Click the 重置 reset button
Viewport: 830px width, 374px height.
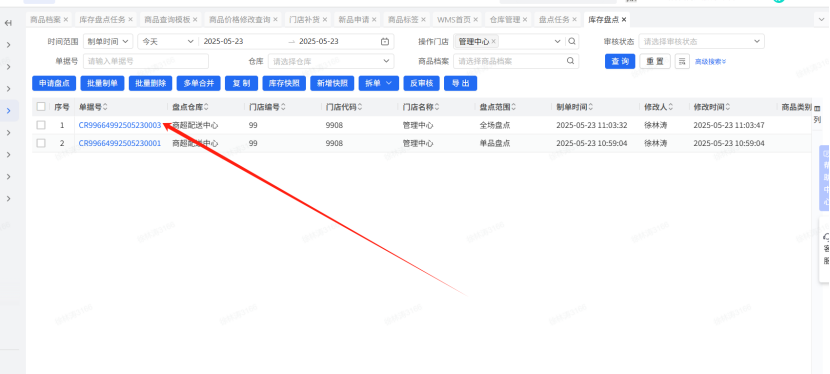pyautogui.click(x=655, y=61)
